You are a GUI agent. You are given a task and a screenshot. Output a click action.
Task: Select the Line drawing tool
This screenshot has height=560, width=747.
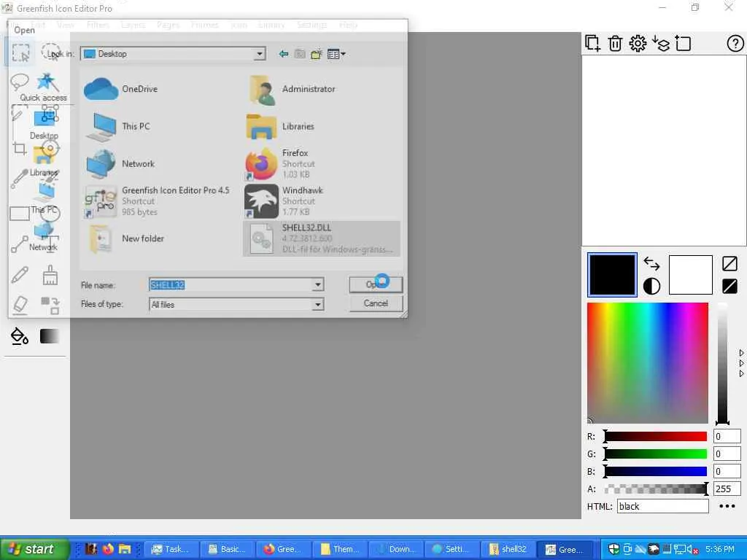coord(20,244)
